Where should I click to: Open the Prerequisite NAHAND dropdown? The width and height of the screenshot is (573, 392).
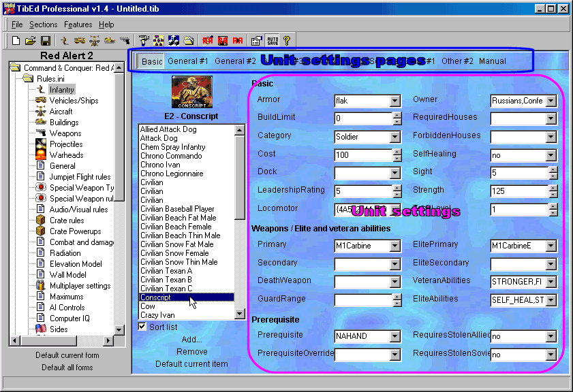395,336
